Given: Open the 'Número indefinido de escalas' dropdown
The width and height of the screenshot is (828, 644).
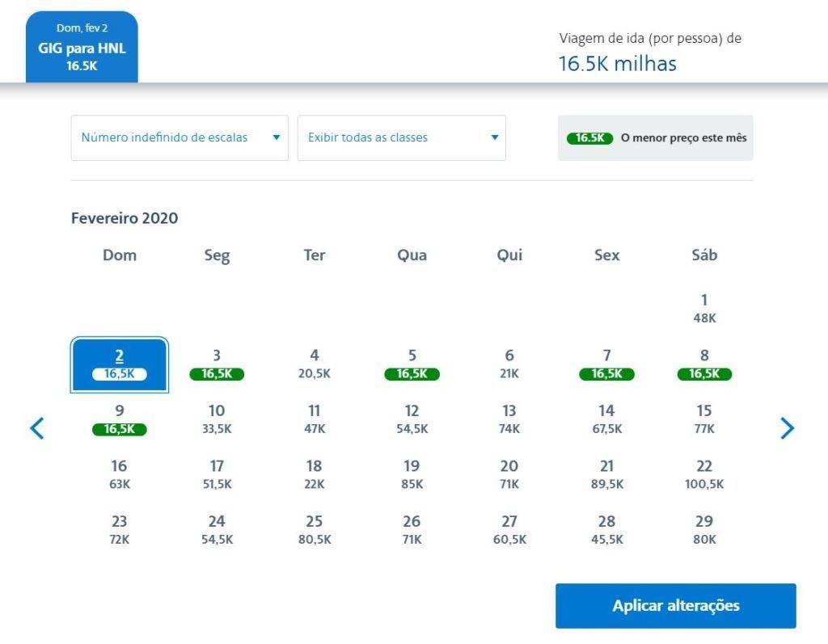Looking at the screenshot, I should pyautogui.click(x=180, y=137).
